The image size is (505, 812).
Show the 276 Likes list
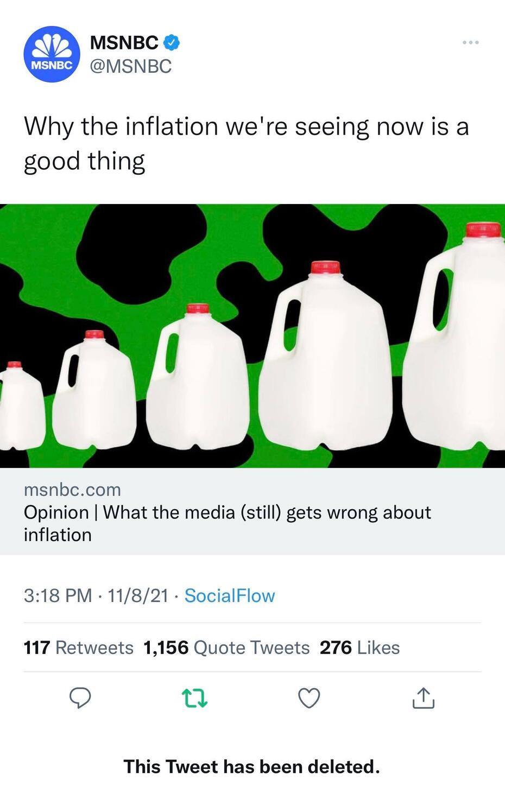point(359,648)
